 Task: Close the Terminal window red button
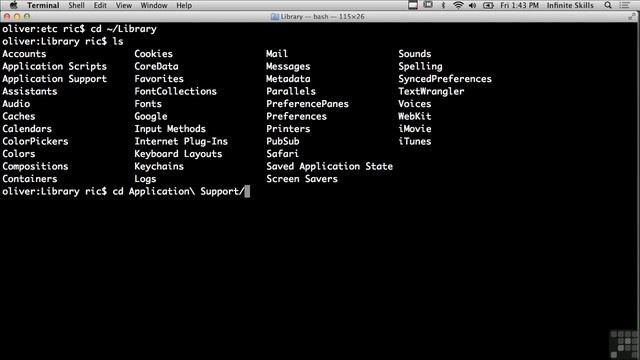click(x=7, y=17)
